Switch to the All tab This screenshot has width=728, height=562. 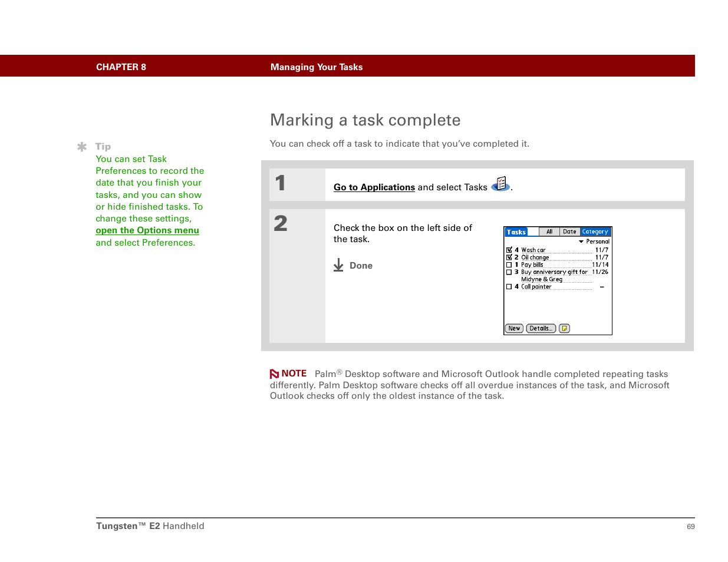[549, 232]
